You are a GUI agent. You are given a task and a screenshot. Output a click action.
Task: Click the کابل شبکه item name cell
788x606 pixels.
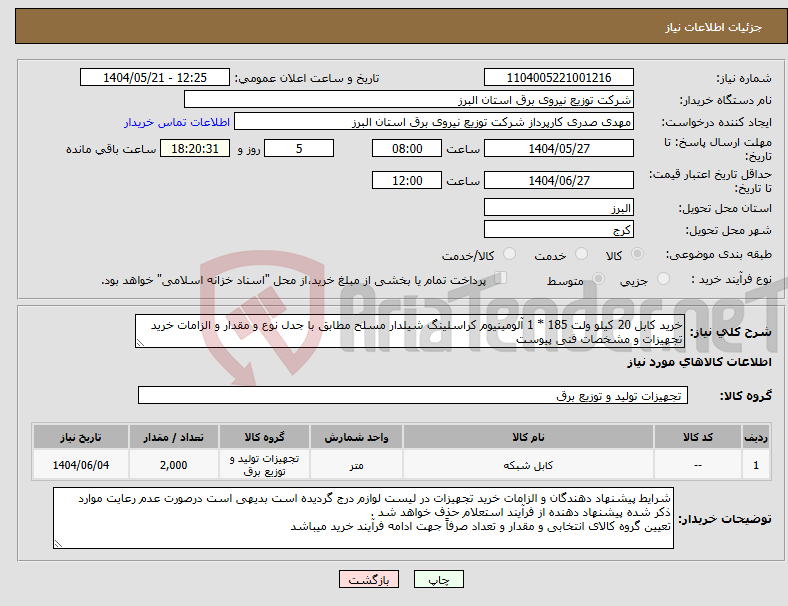click(528, 465)
